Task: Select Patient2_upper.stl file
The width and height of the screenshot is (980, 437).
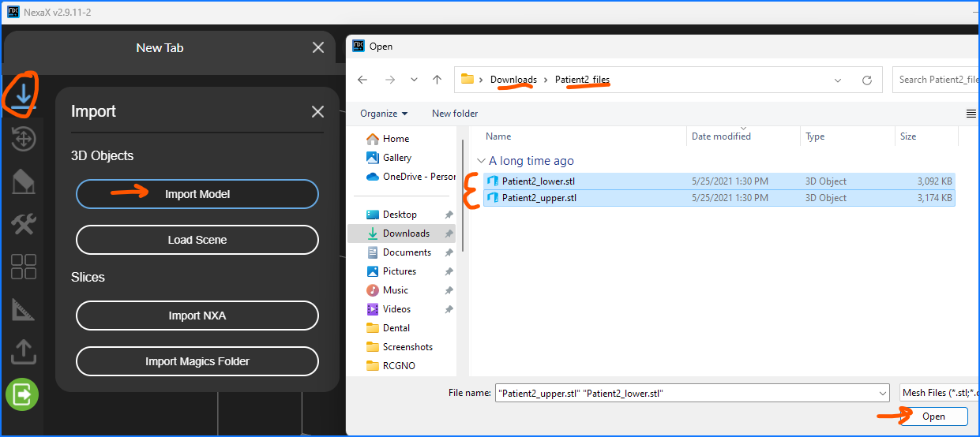Action: [719, 198]
